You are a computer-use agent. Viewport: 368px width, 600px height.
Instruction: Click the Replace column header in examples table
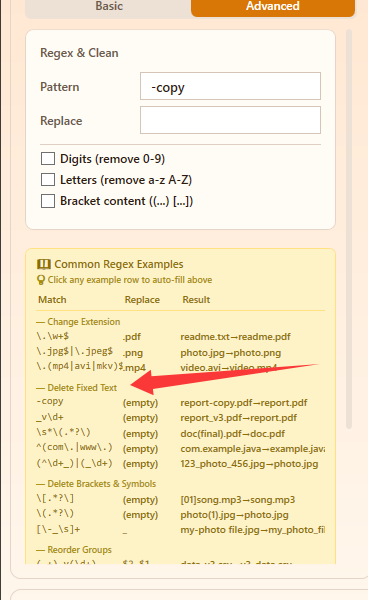(x=142, y=300)
